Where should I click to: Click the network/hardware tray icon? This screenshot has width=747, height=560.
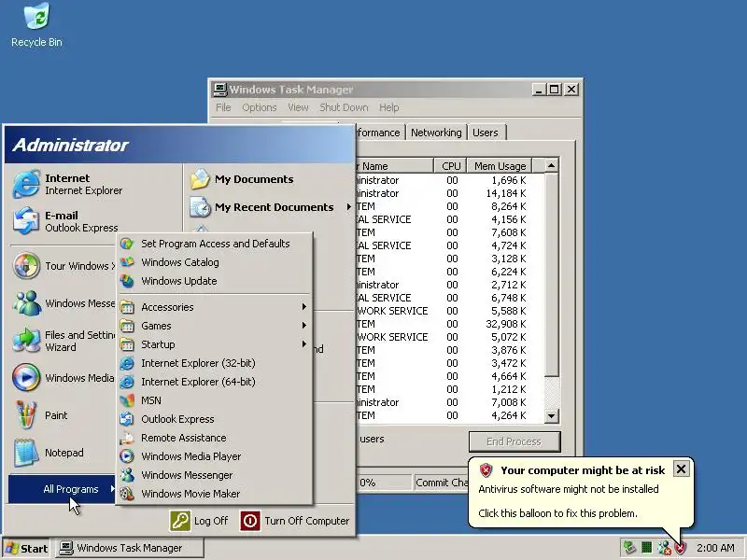coord(629,548)
